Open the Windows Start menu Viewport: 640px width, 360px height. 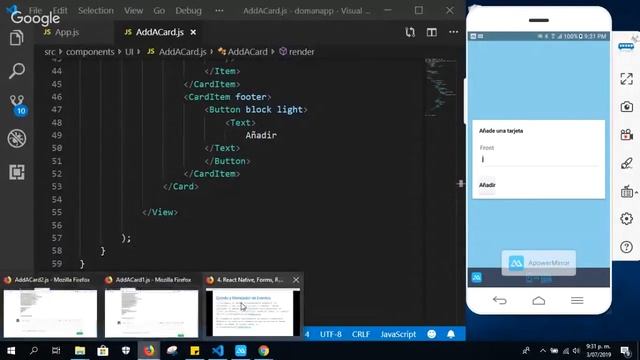[x=11, y=351]
